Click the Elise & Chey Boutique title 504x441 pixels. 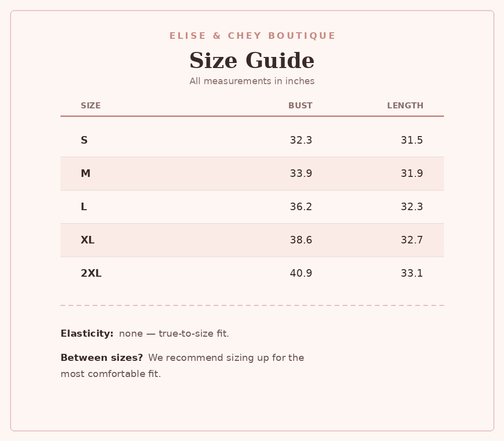[253, 36]
